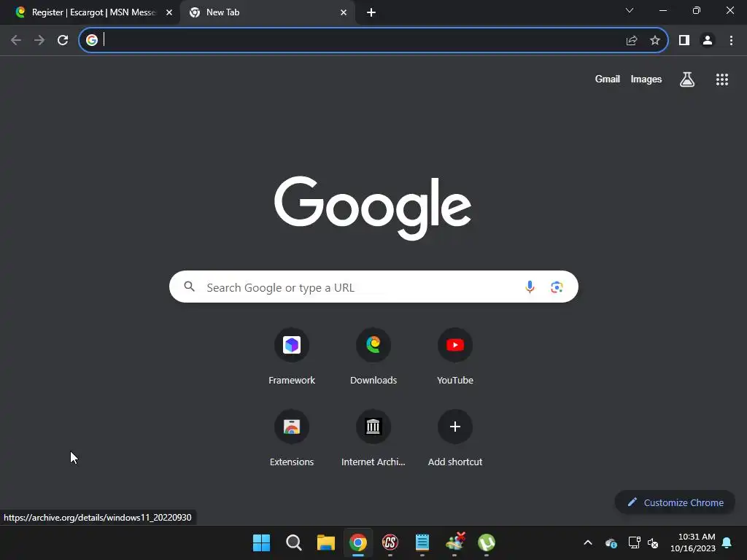Open the Internet Archive shortcut
Viewport: 747px width, 560px height.
pyautogui.click(x=373, y=438)
